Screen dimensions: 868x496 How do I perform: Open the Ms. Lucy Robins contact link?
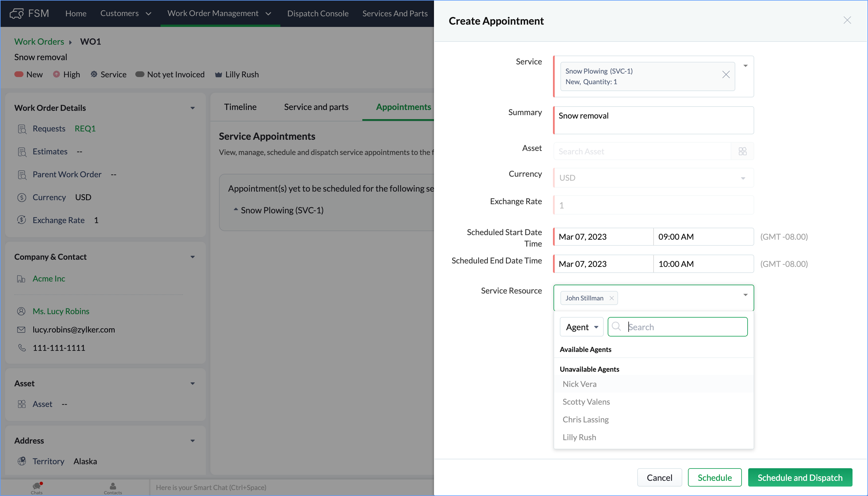point(61,311)
